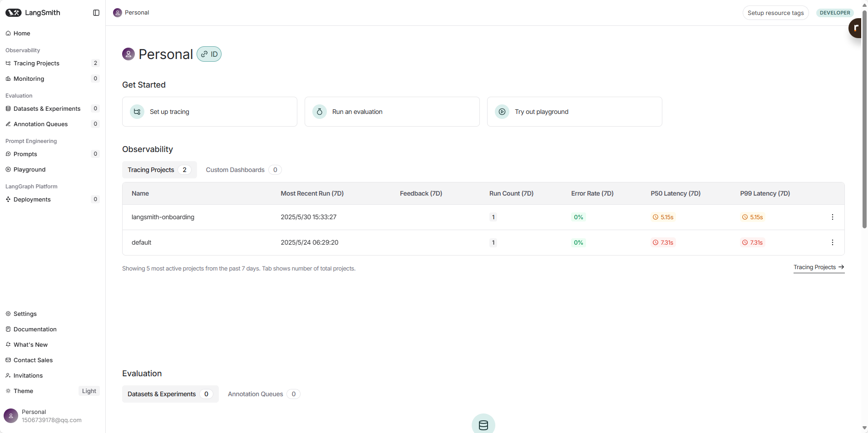
Task: Click the Personal avatar at sidebar bottom
Action: [x=11, y=416]
